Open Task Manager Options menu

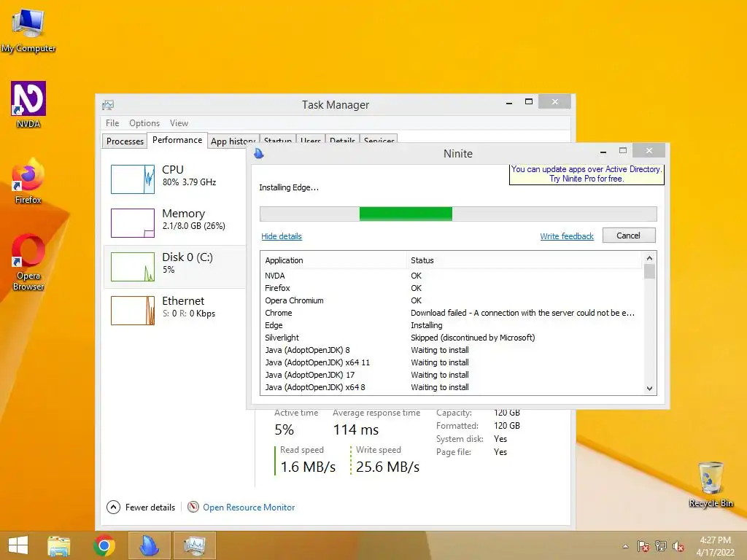pos(144,122)
